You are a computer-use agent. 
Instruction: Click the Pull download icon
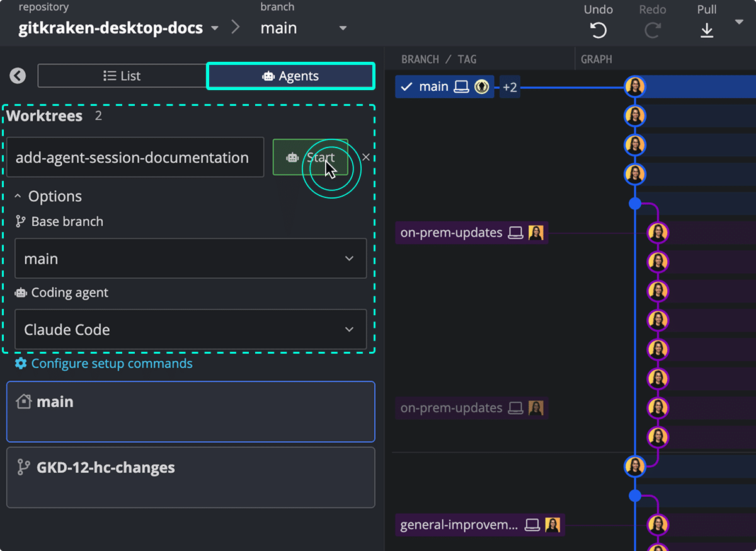click(x=706, y=30)
